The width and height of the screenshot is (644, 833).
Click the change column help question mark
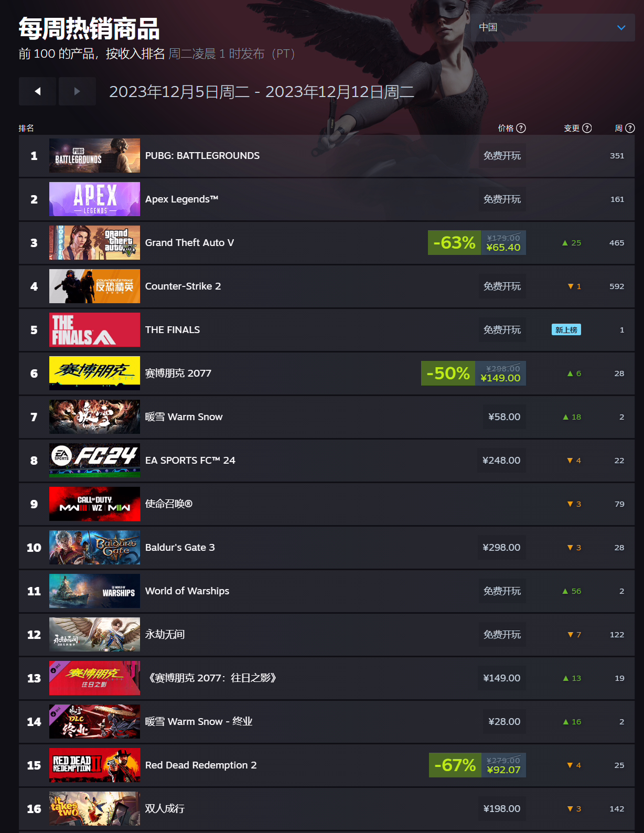[x=587, y=128]
